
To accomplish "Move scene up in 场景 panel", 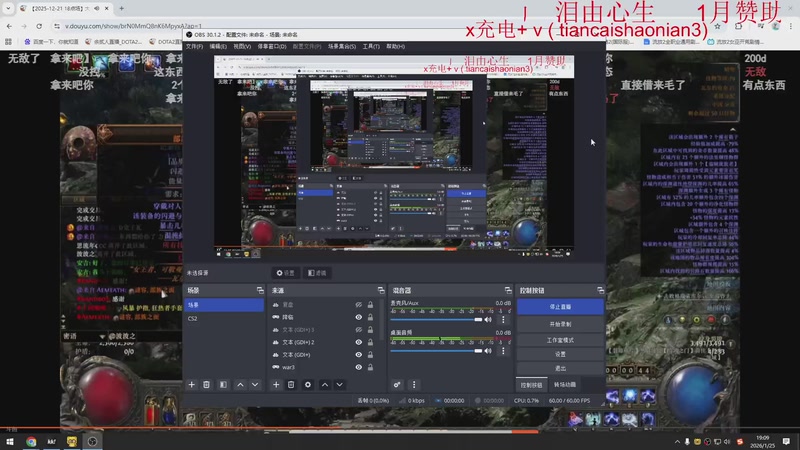I will coord(240,385).
